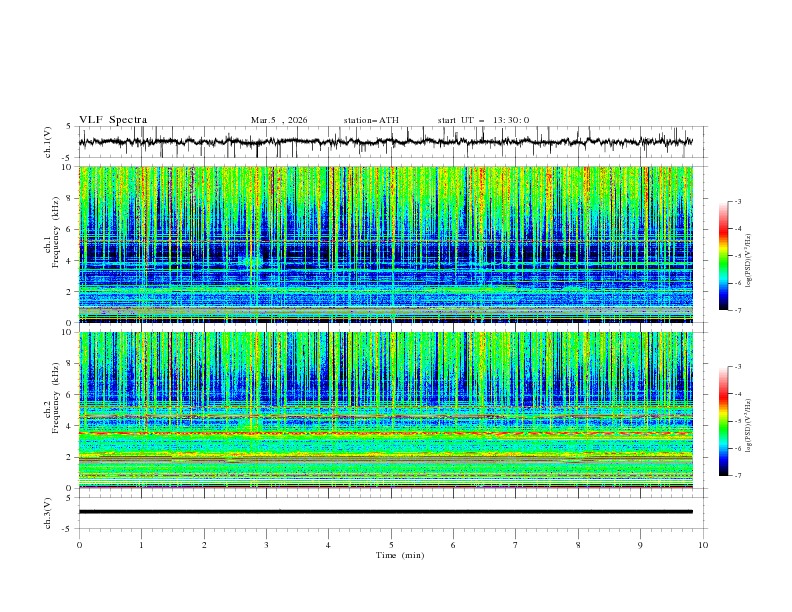Image resolution: width=792 pixels, height=612 pixels.
Task: Click the time axis tick label "8"
Action: [x=578, y=545]
